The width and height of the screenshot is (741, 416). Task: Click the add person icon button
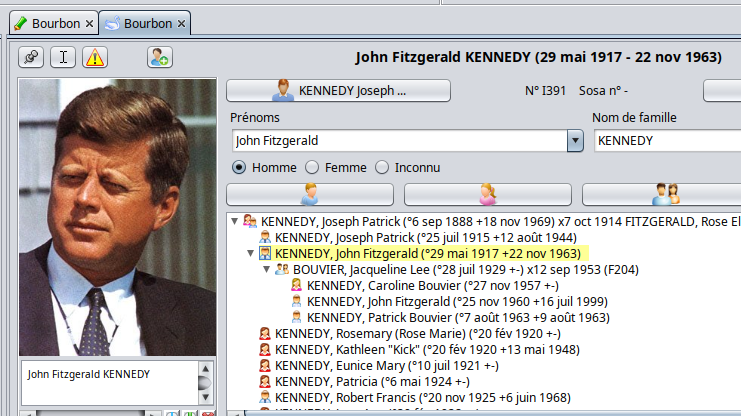(x=160, y=57)
